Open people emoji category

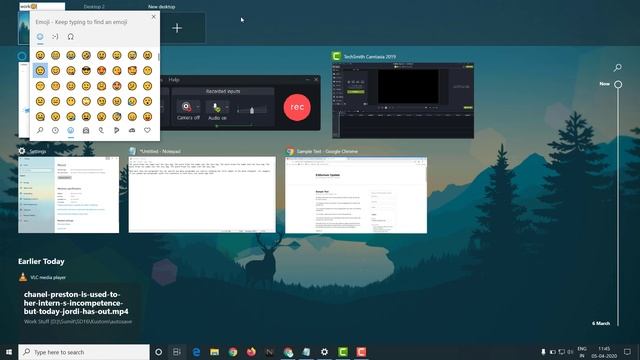pos(86,130)
